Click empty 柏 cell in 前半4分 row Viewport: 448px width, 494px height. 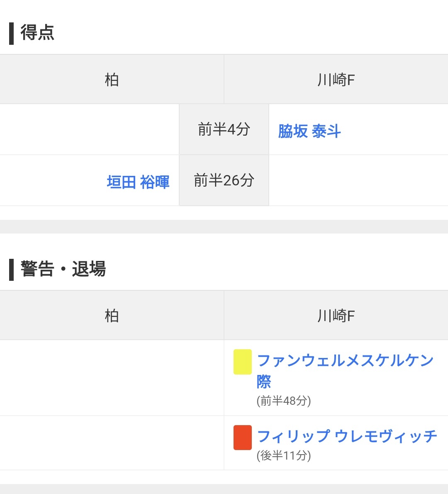89,129
